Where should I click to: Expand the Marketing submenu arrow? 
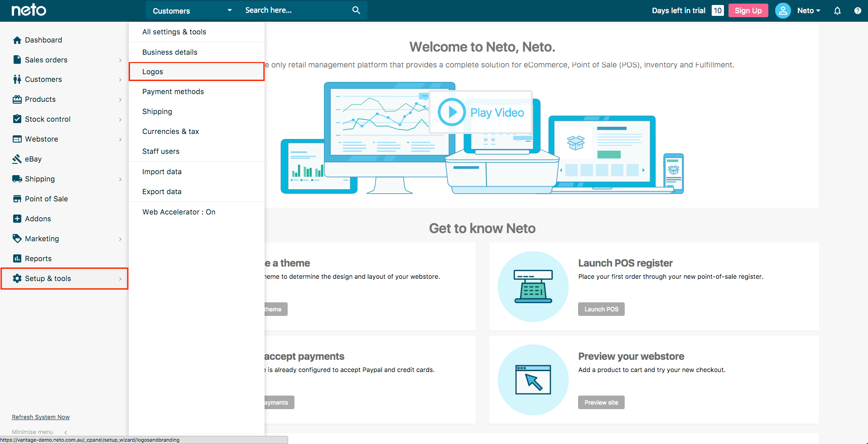120,239
